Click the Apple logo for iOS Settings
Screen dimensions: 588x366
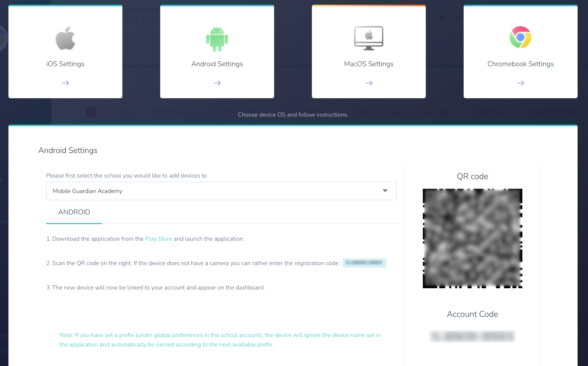click(65, 38)
